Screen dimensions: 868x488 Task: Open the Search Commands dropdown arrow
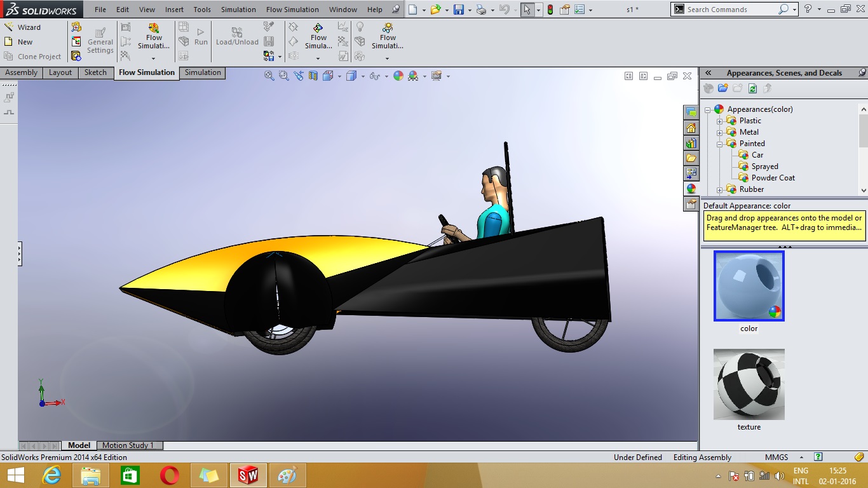point(795,10)
